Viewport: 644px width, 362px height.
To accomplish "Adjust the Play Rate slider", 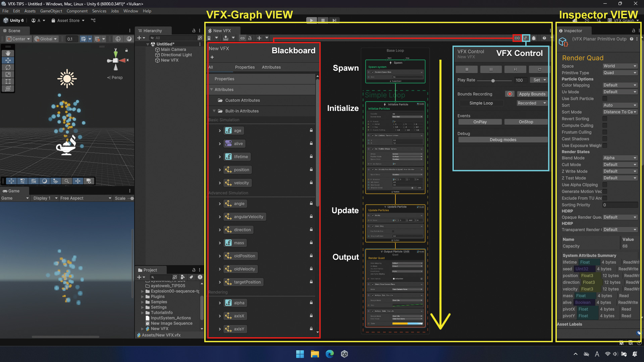I will [493, 80].
